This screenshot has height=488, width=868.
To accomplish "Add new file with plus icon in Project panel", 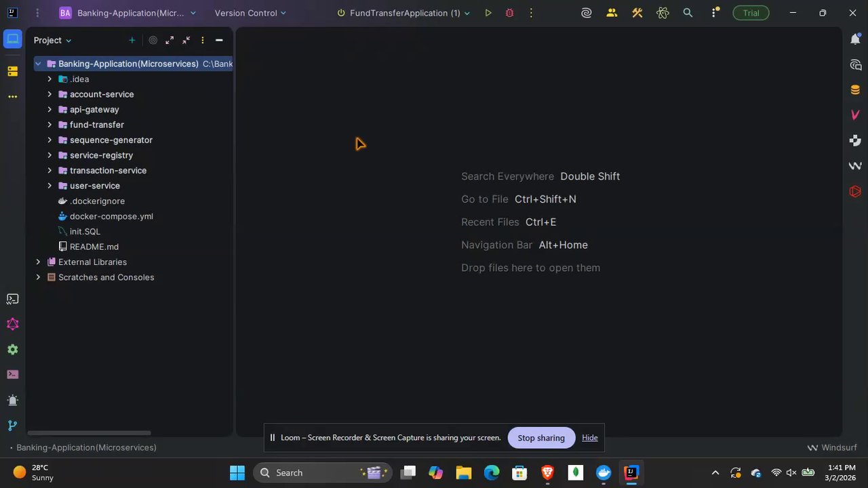I will point(132,40).
